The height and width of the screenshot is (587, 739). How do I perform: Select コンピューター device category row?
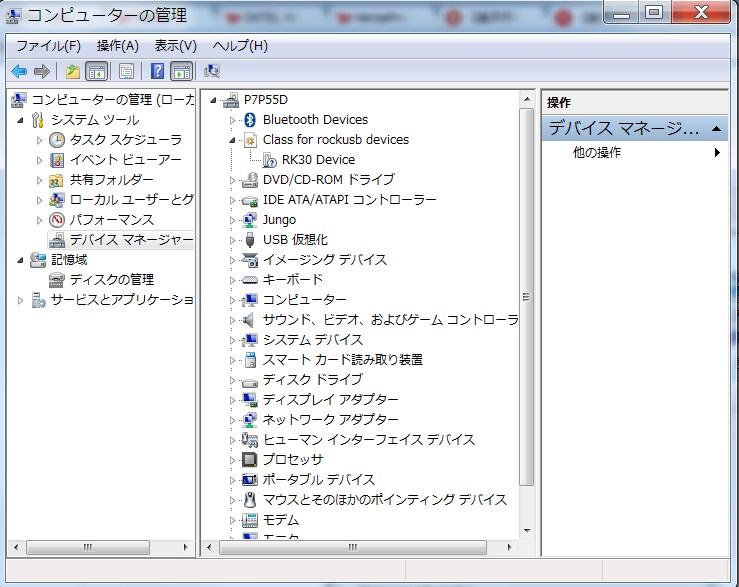coord(304,300)
